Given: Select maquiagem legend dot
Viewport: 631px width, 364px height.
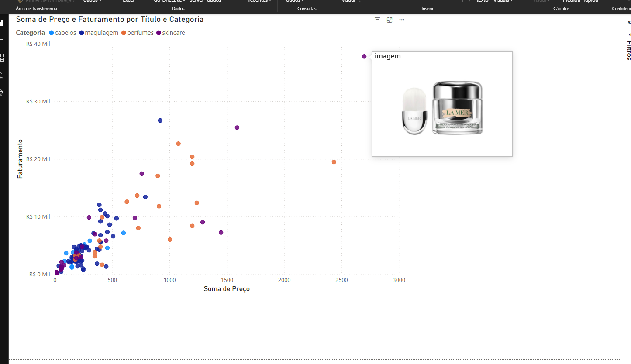Looking at the screenshot, I should [x=82, y=33].
